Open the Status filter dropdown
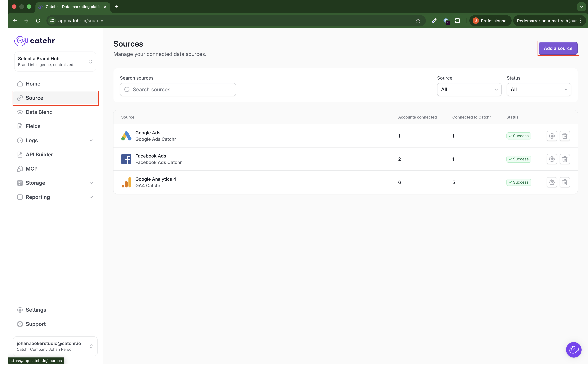The image size is (588, 373). coord(538,90)
